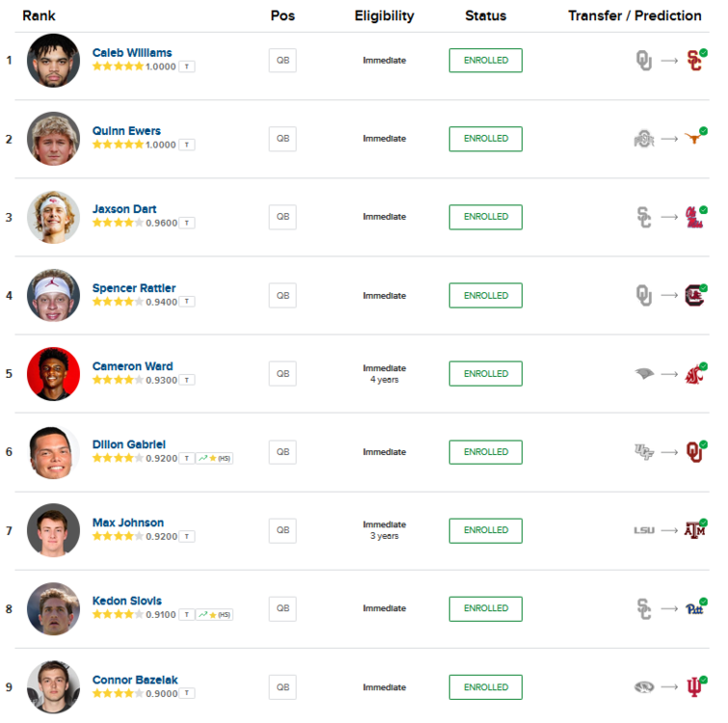The image size is (728, 723).
Task: Open the Washington State logo for Cameron Ward
Action: coord(693,374)
